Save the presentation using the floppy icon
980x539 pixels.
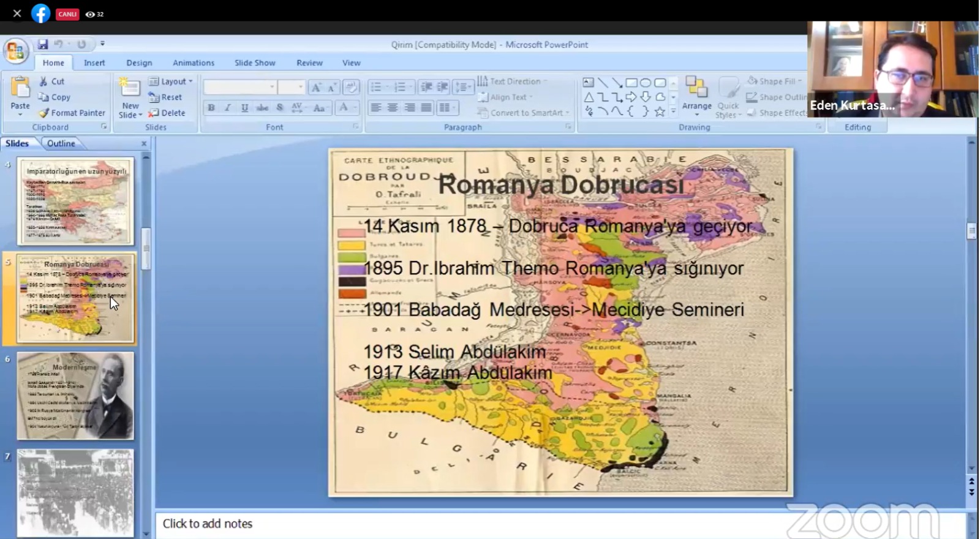tap(42, 44)
